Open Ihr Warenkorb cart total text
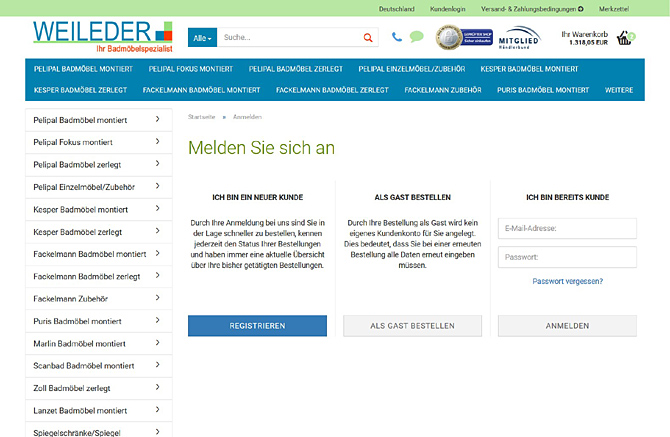 (585, 38)
